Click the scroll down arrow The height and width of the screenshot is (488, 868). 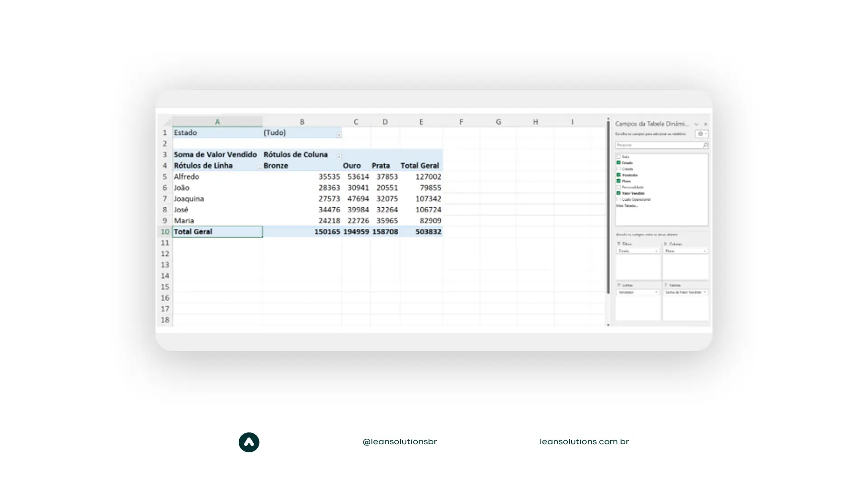point(608,325)
